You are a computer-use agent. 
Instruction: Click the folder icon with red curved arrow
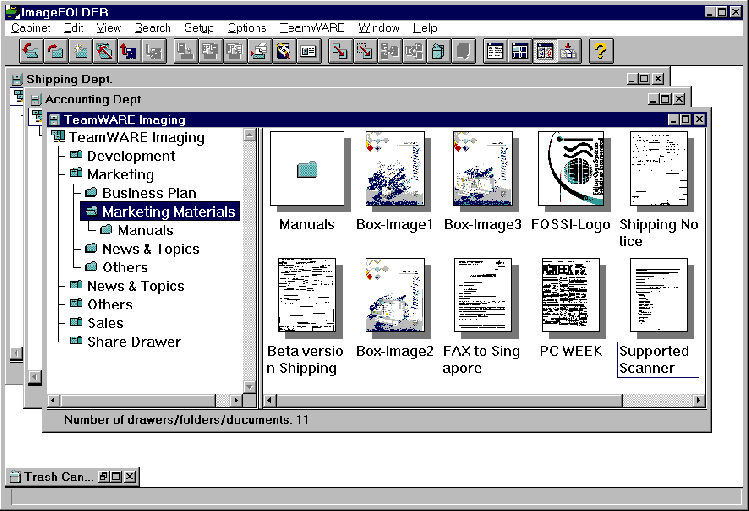point(56,51)
